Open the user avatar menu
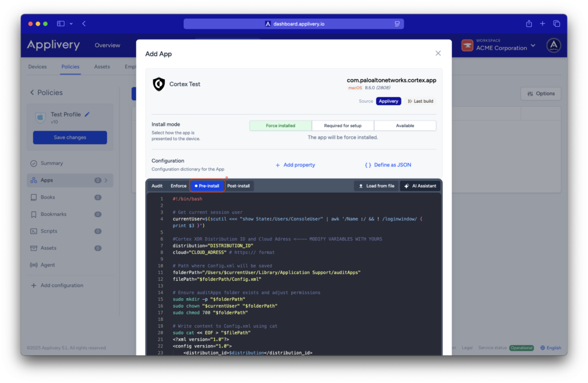Screen dimensions: 588x383 coord(554,45)
